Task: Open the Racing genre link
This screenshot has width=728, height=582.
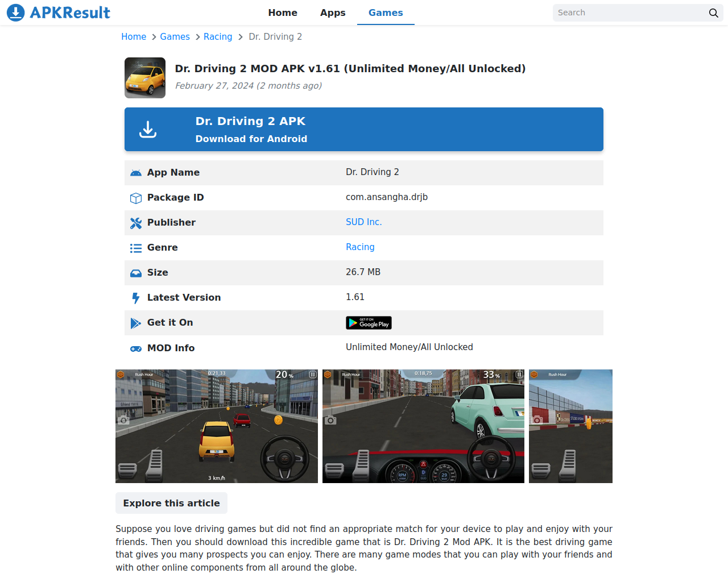Action: click(x=360, y=247)
